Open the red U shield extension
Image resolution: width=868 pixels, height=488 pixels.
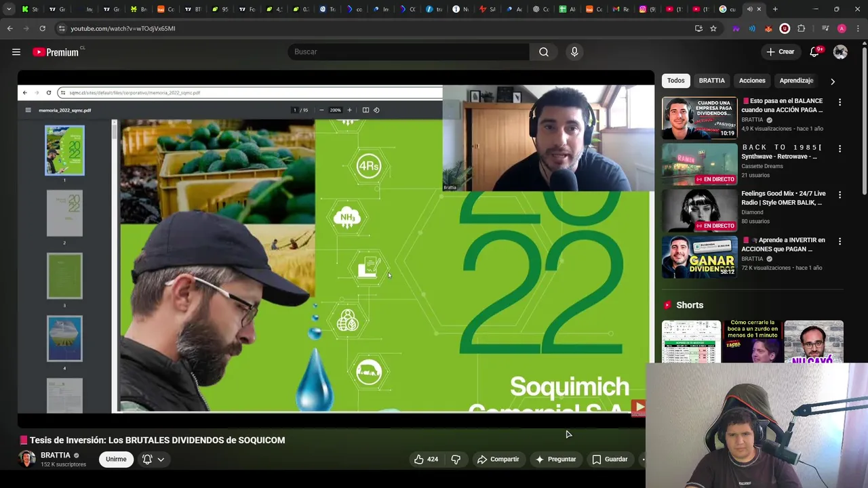point(785,28)
